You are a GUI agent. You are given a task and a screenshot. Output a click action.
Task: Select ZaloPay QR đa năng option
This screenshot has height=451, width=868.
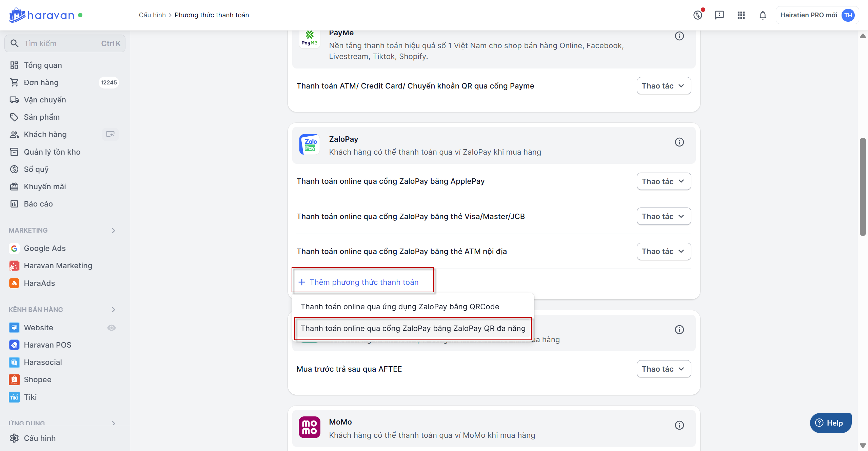pos(413,328)
